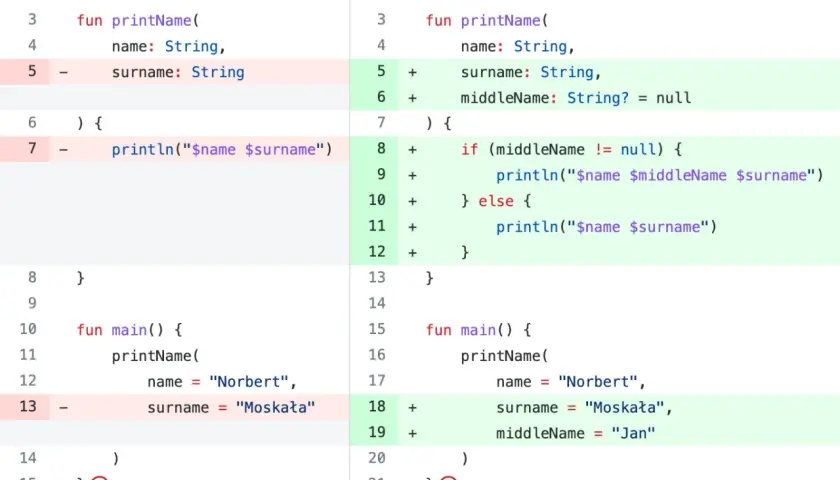Select removed line number 5 in left pane
The image size is (840, 480).
click(x=32, y=71)
